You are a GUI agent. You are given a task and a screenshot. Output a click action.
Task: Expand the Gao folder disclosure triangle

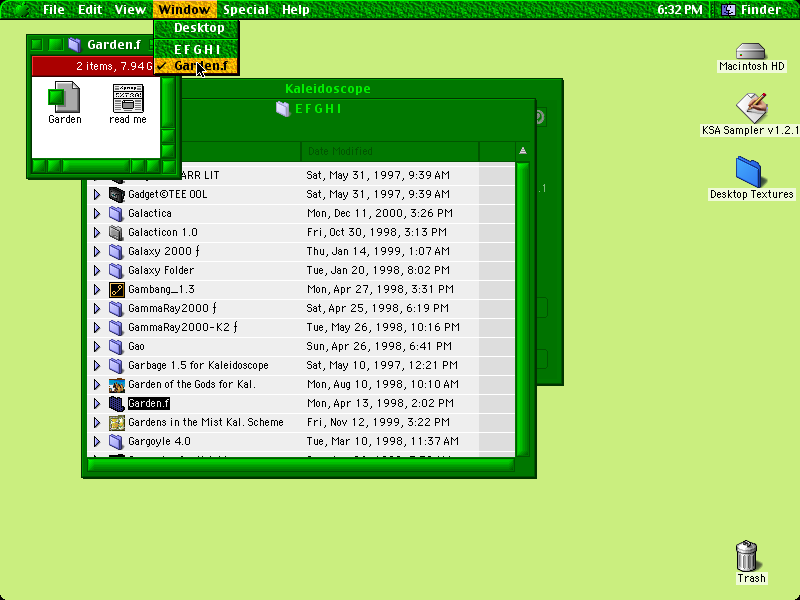[96, 346]
